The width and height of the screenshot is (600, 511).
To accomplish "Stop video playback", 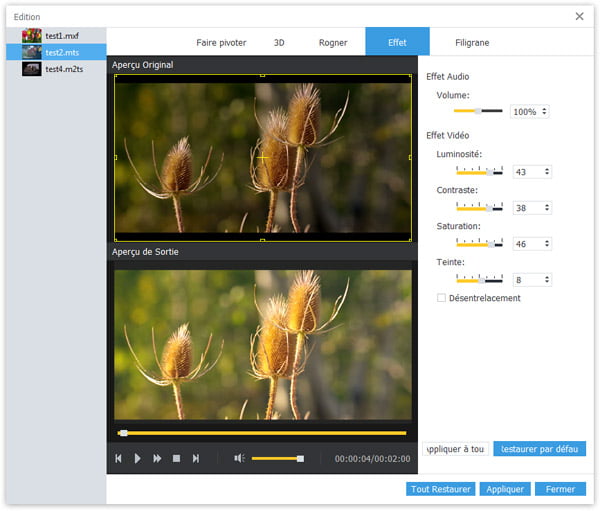I will [x=176, y=458].
